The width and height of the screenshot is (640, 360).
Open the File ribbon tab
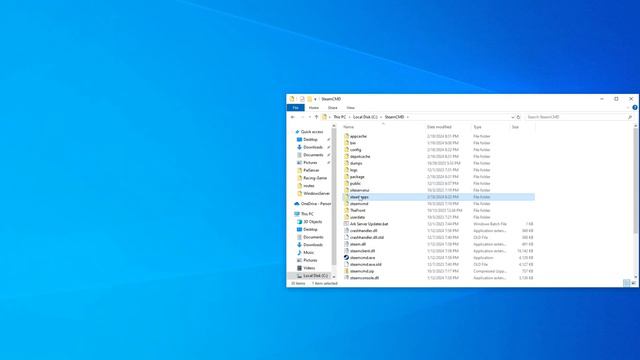[296, 108]
